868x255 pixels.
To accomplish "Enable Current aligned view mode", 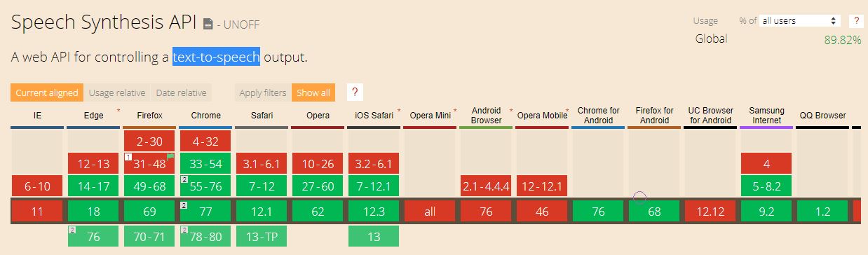I will (47, 92).
